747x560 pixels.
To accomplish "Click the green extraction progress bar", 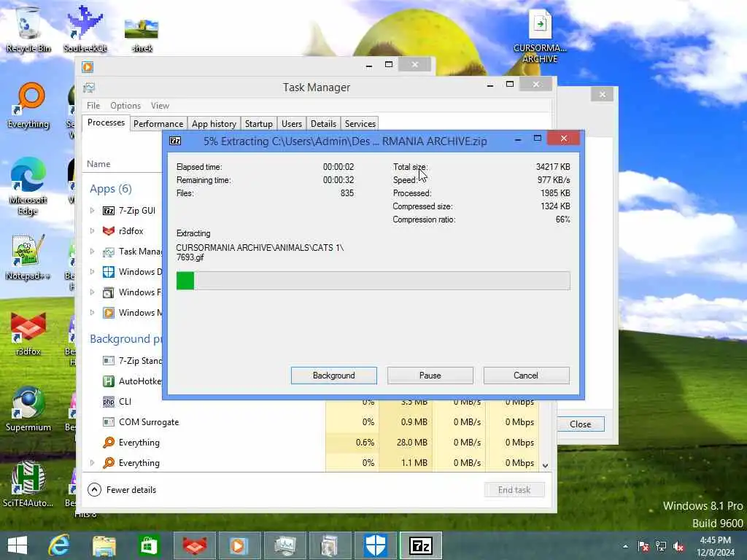I will coord(373,281).
